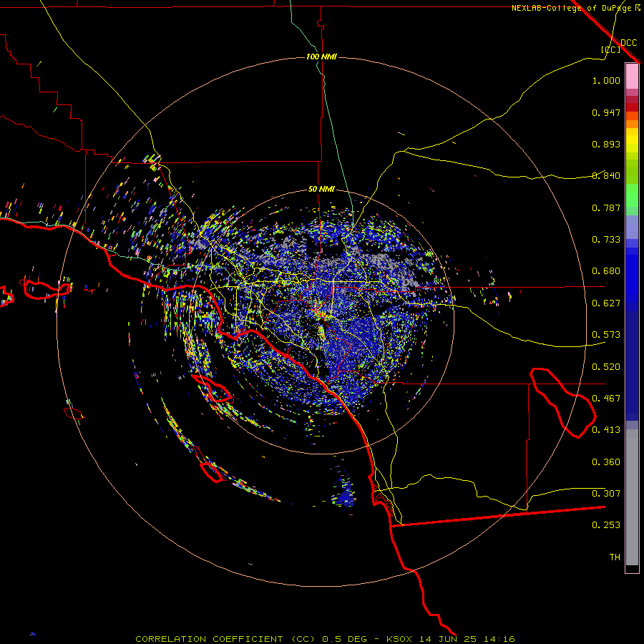Select the 0.840 legend value
Viewport: 644px width, 644px height.
click(x=606, y=176)
